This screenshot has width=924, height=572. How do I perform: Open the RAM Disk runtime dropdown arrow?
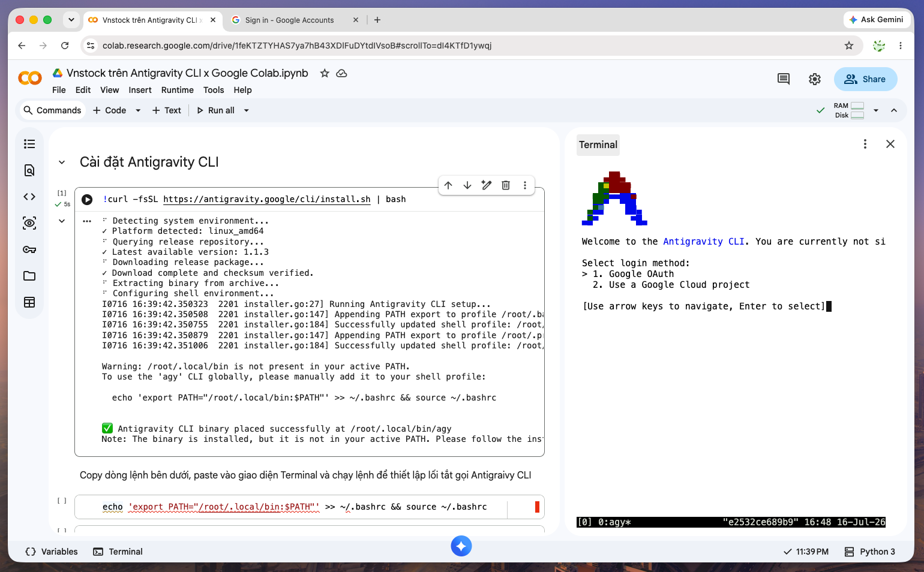(876, 110)
